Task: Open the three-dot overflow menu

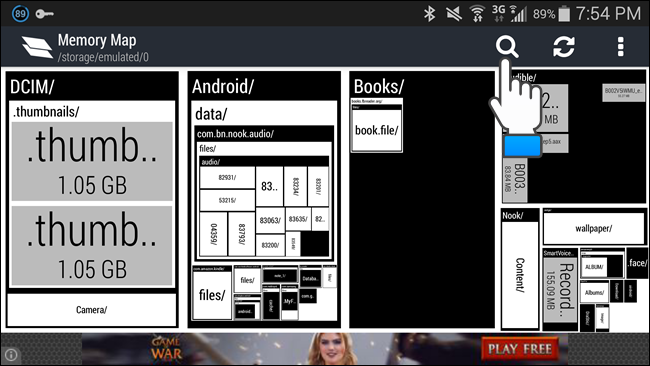Action: coord(620,46)
